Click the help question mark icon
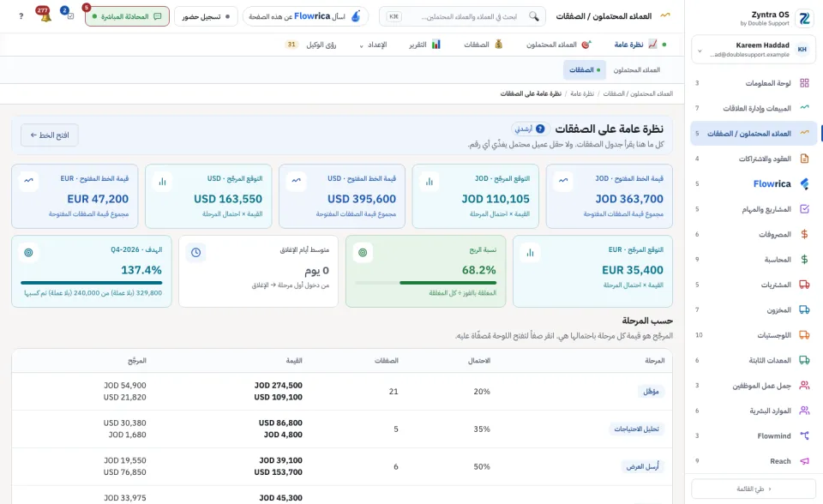Image resolution: width=823 pixels, height=504 pixels. point(21,16)
